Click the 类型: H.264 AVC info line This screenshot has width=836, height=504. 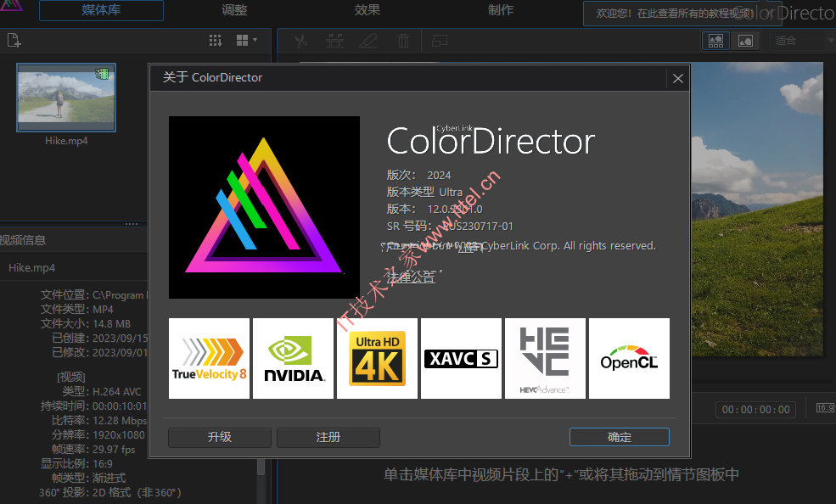click(101, 392)
